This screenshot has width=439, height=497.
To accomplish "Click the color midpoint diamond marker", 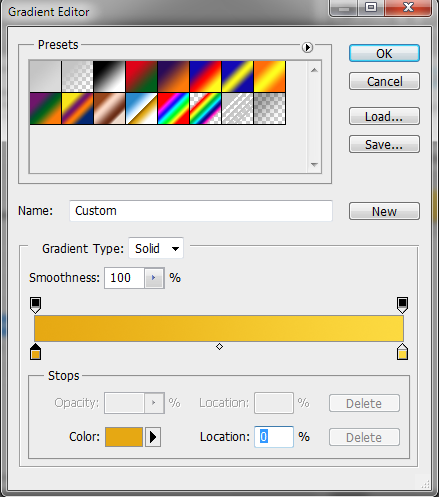I will tap(219, 347).
